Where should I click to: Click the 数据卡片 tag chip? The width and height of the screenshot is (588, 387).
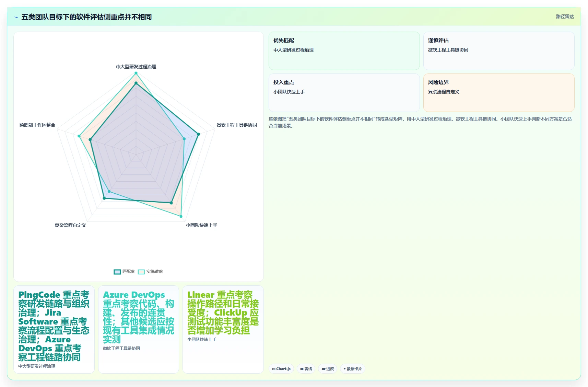(x=353, y=369)
